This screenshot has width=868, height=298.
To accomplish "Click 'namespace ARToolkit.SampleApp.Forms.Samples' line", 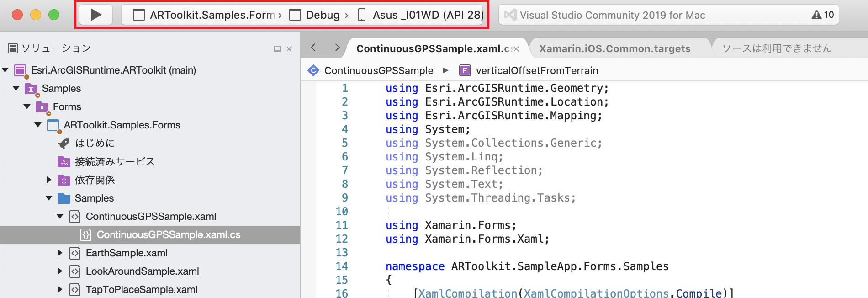I will [527, 266].
